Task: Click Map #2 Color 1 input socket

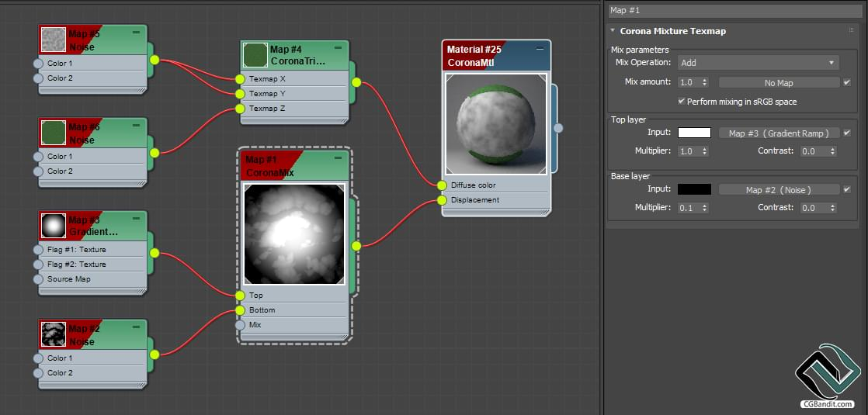Action: [38, 358]
